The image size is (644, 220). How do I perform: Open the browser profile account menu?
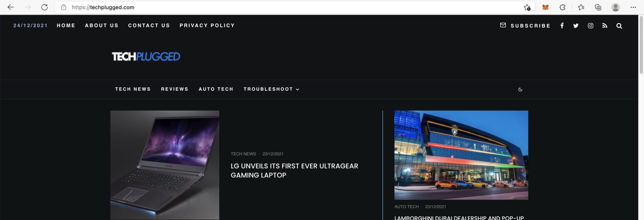pyautogui.click(x=615, y=7)
